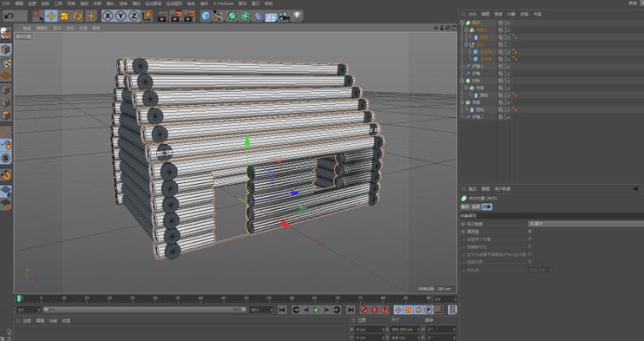
Task: Toggle the X axis lock
Action: coord(107,15)
